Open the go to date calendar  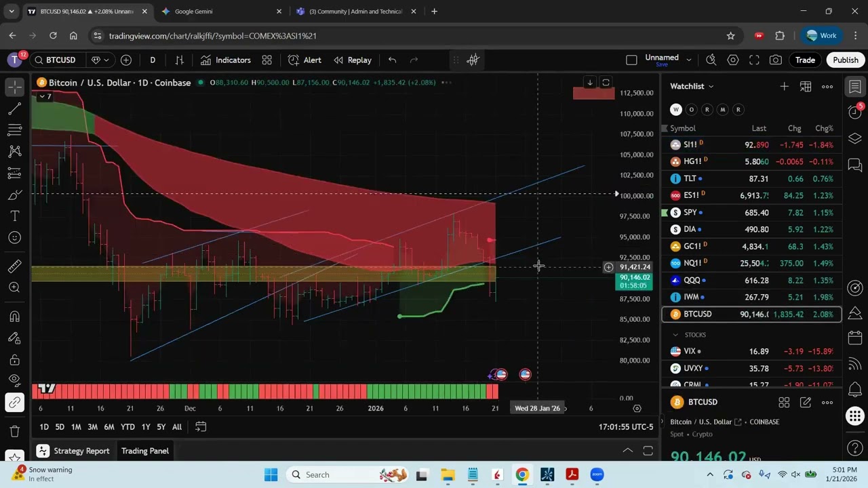coord(201,427)
